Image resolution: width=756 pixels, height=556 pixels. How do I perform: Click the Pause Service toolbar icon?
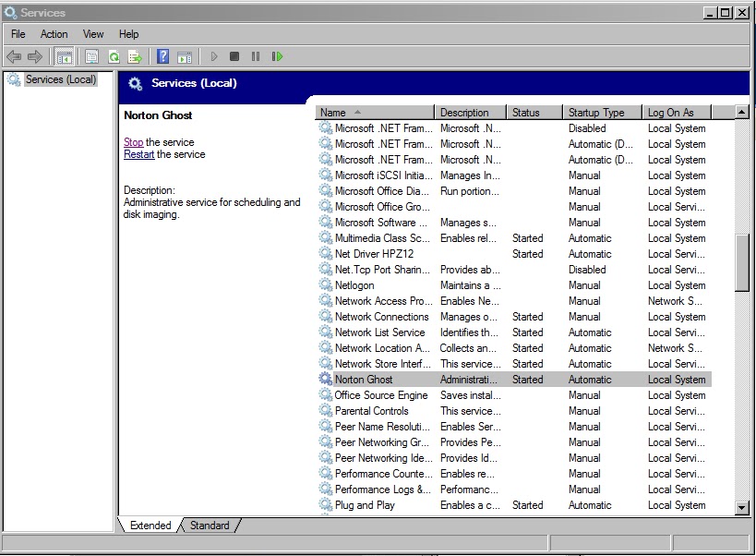click(x=256, y=57)
